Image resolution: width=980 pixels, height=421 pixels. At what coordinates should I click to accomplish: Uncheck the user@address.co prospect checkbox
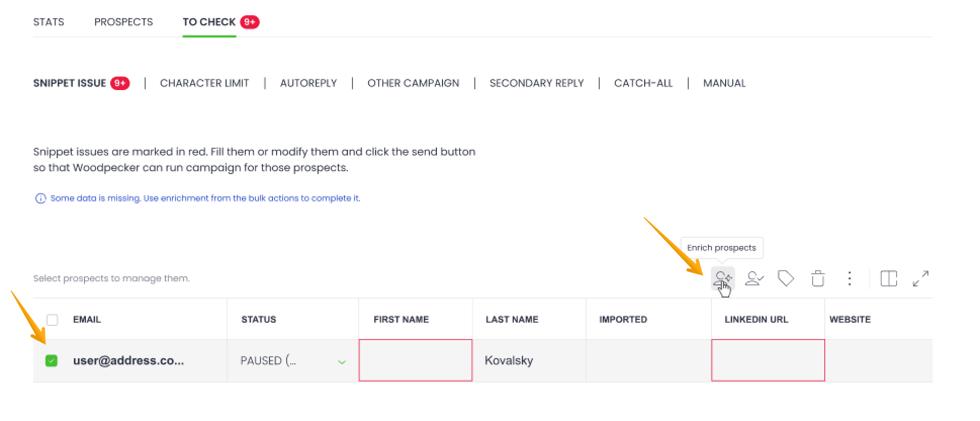click(52, 361)
